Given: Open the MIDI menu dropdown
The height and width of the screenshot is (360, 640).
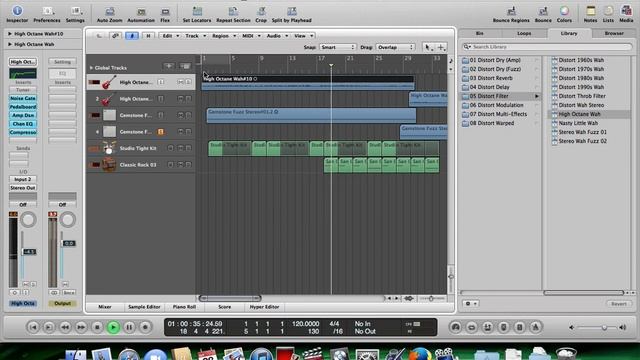Looking at the screenshot, I should pos(251,36).
